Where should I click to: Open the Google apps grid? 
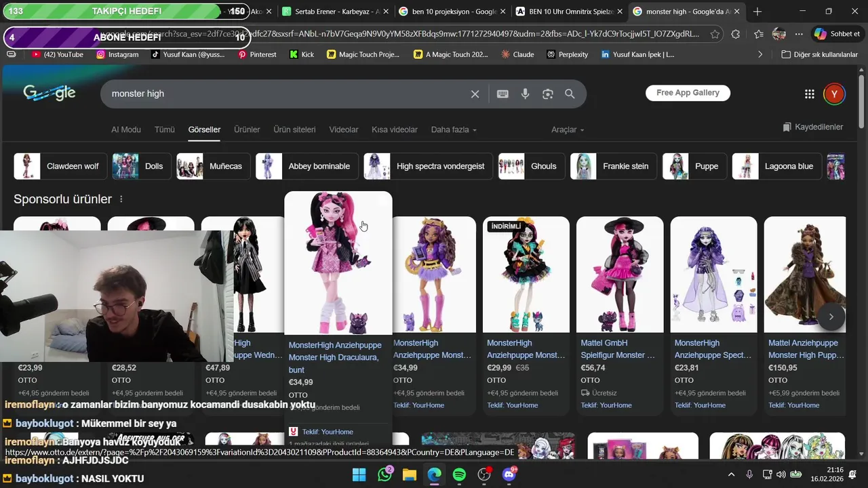[x=809, y=94]
